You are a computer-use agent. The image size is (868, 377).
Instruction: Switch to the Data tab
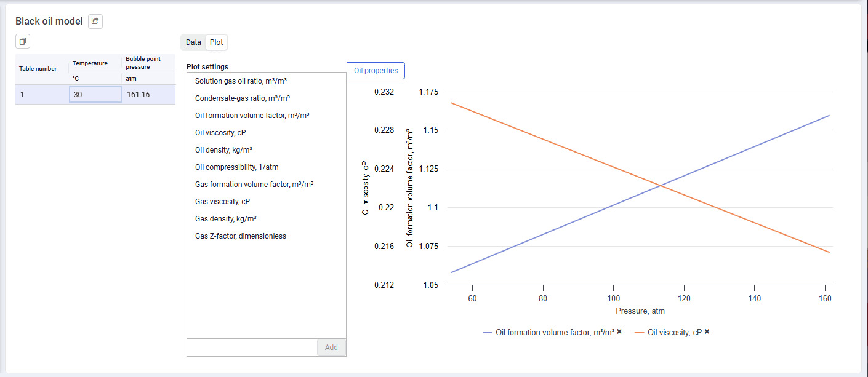coord(193,42)
